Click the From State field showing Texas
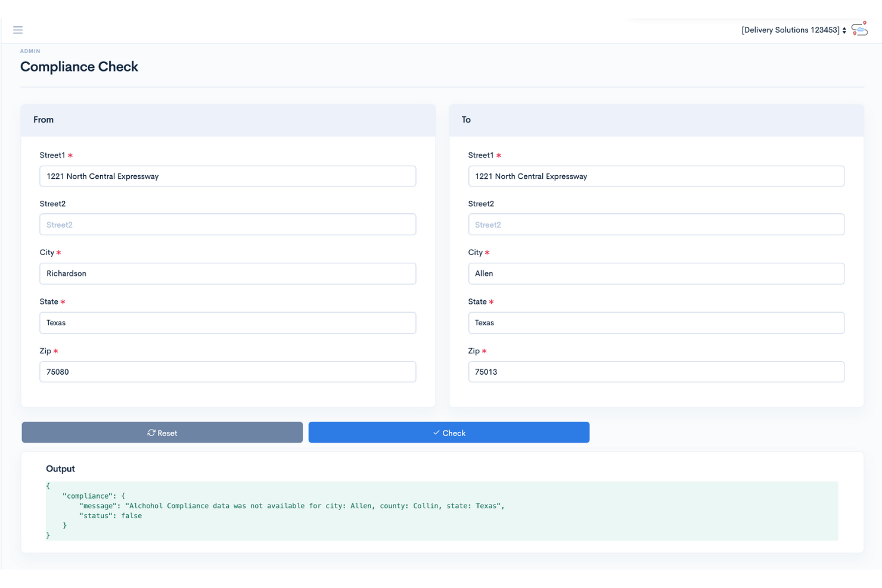Screen dimensions: 882x588 click(228, 322)
